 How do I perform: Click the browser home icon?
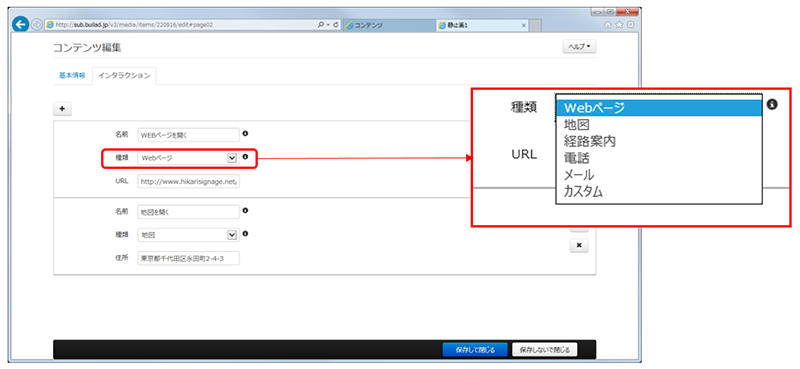[x=608, y=24]
